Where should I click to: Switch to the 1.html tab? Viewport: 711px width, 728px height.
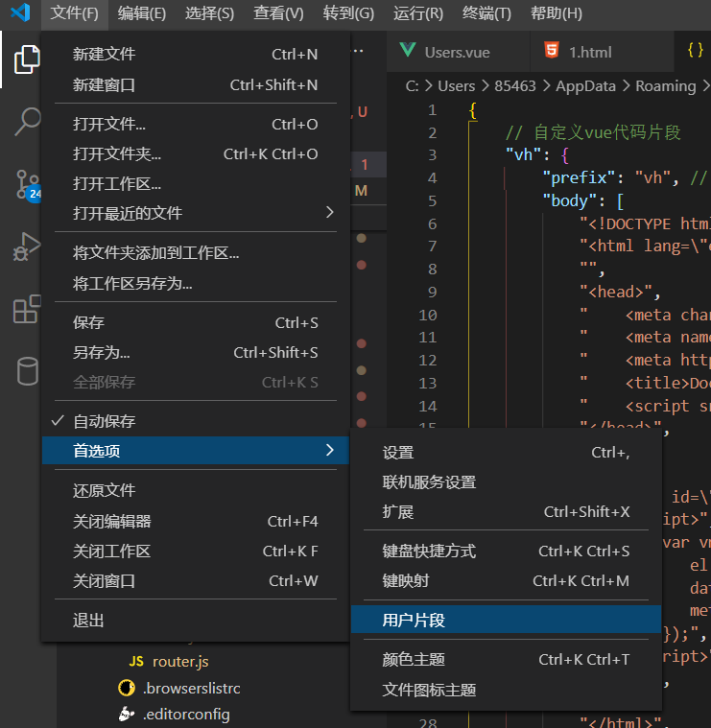602,51
